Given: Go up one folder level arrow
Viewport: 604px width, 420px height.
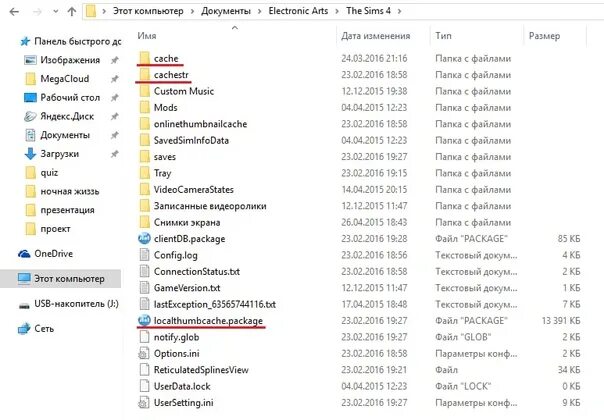Looking at the screenshot, I should [x=72, y=12].
